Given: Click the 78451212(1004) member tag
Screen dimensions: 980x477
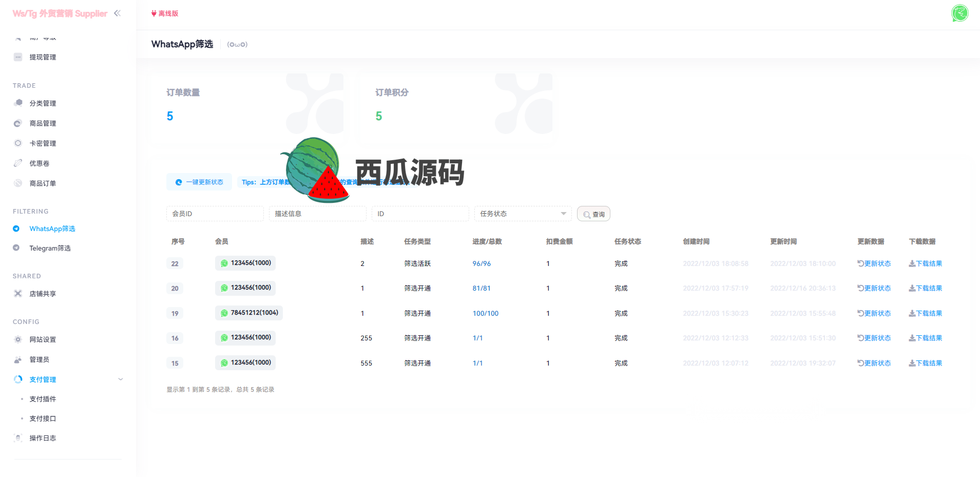Looking at the screenshot, I should [x=249, y=313].
